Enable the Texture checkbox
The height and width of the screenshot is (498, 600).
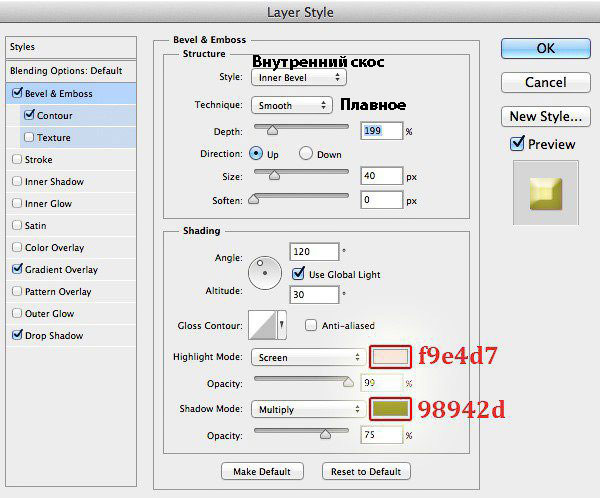(29, 137)
